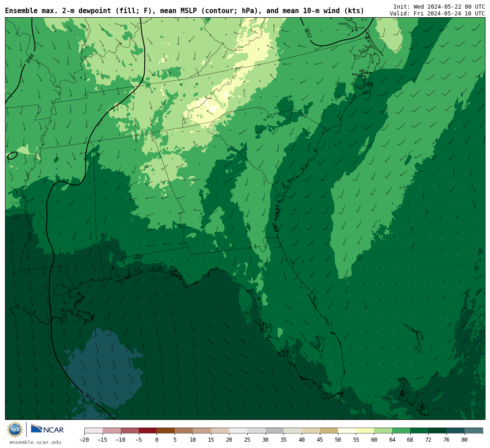
Task: Open the ensemble.ucar.edu link
Action: coord(35,442)
